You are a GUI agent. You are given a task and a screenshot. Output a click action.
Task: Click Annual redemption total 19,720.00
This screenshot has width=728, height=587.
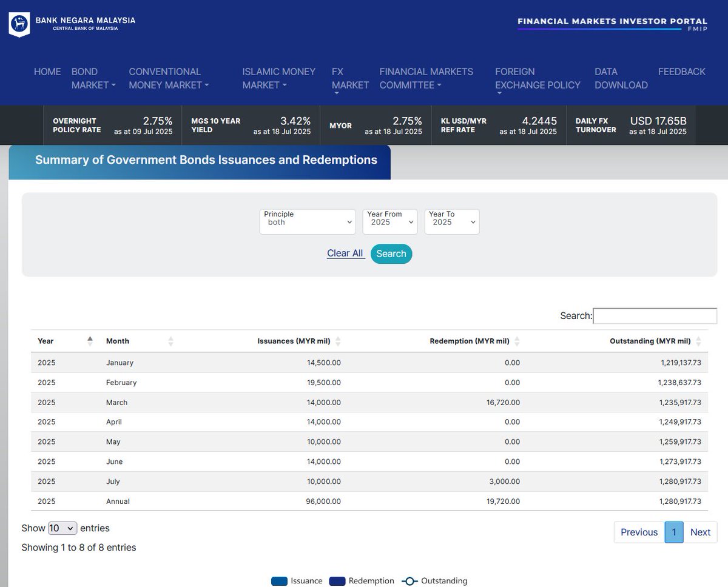pyautogui.click(x=503, y=501)
